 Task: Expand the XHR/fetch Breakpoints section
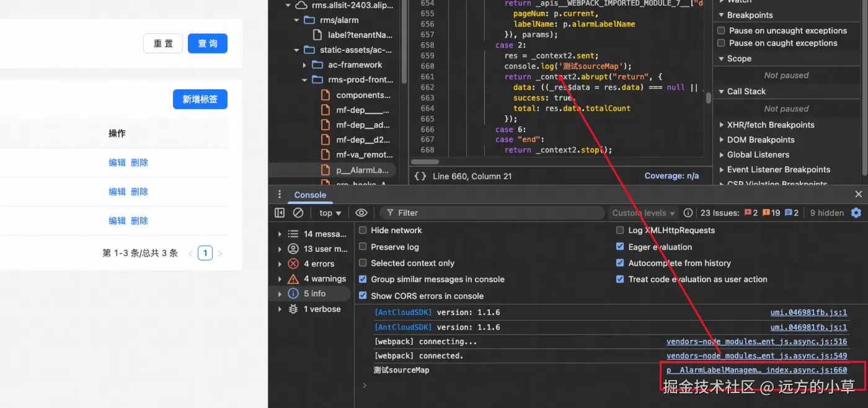tap(769, 125)
